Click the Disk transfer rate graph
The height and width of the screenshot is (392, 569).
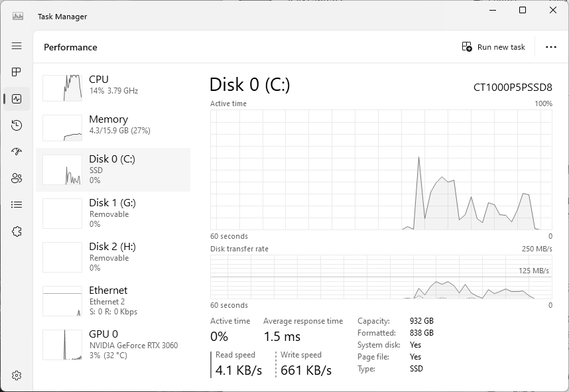coord(381,277)
